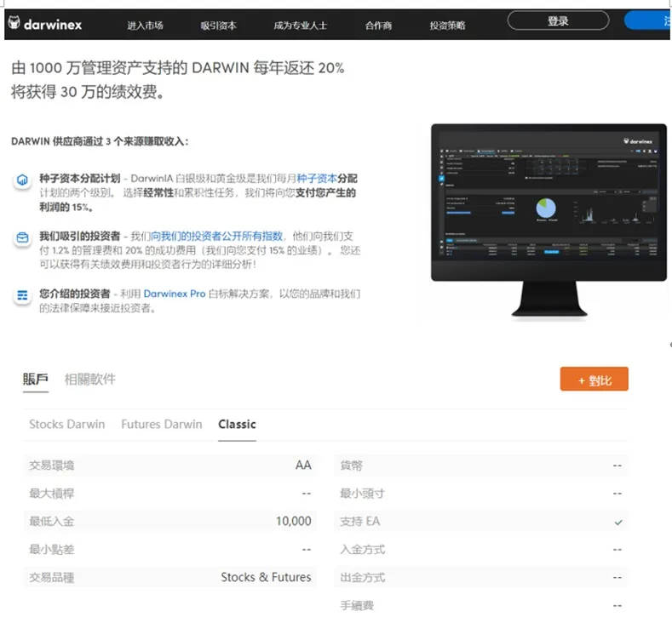Click the 手續費 row label
This screenshot has height=617, width=672.
(x=357, y=605)
